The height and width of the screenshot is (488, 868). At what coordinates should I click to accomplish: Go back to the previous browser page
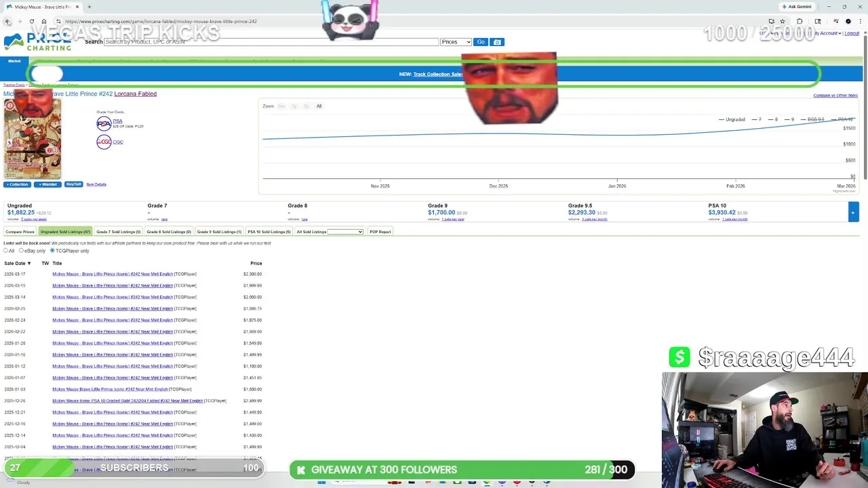coord(7,22)
